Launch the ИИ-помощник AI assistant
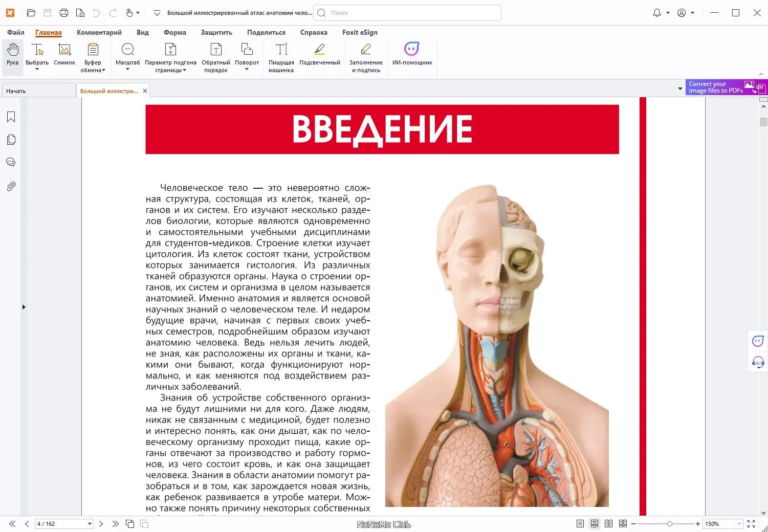This screenshot has height=532, width=768. [412, 55]
